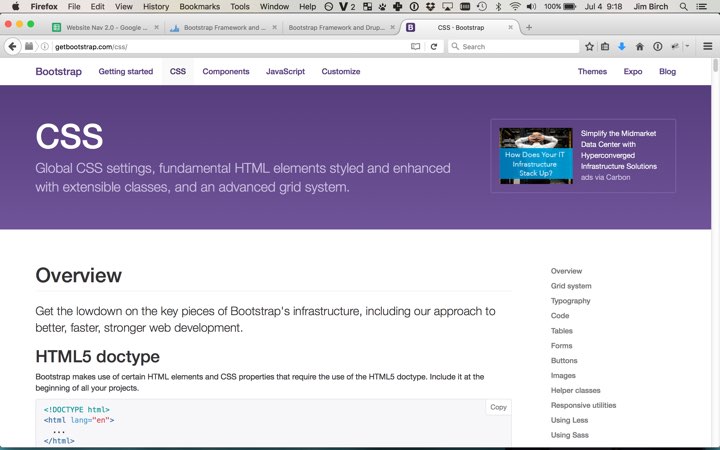
Task: Click Bluetooth icon in menu bar
Action: click(x=499, y=6)
